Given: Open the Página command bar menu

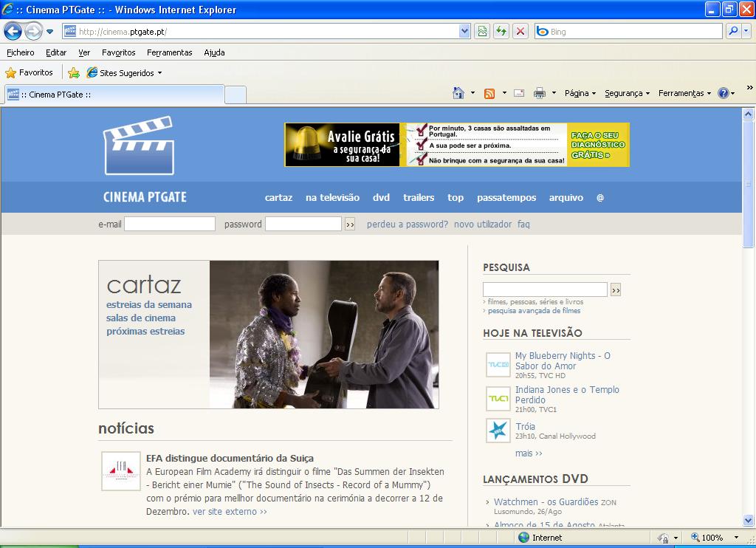Looking at the screenshot, I should point(580,93).
